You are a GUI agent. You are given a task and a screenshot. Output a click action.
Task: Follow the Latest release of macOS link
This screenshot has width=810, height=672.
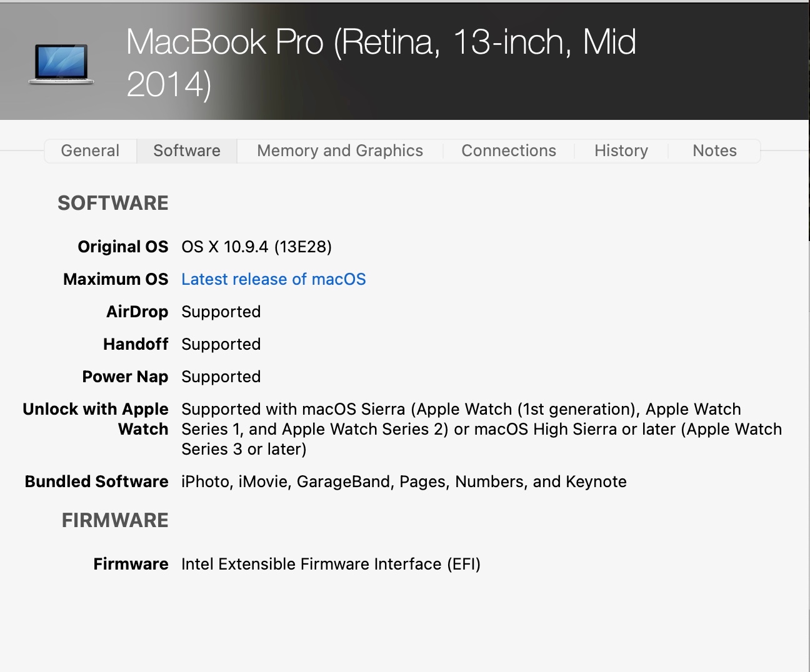click(274, 279)
